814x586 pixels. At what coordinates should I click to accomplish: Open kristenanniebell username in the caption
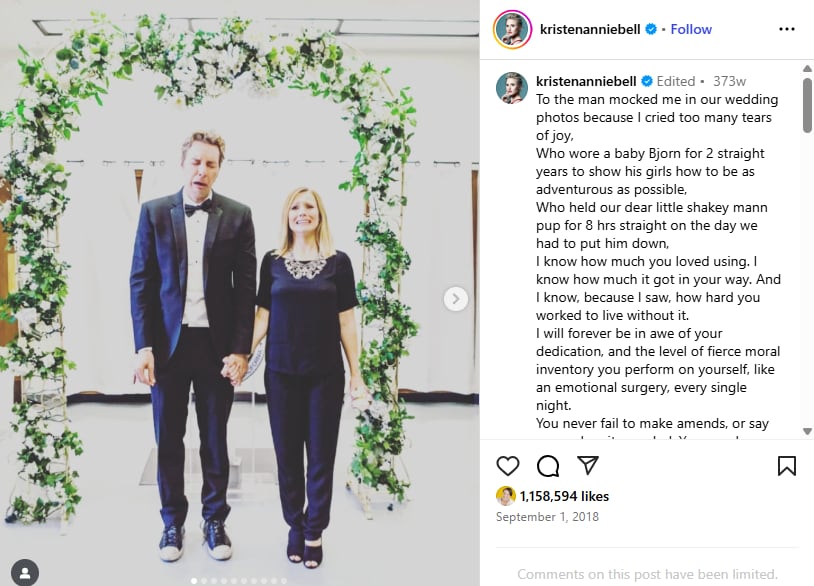[586, 81]
